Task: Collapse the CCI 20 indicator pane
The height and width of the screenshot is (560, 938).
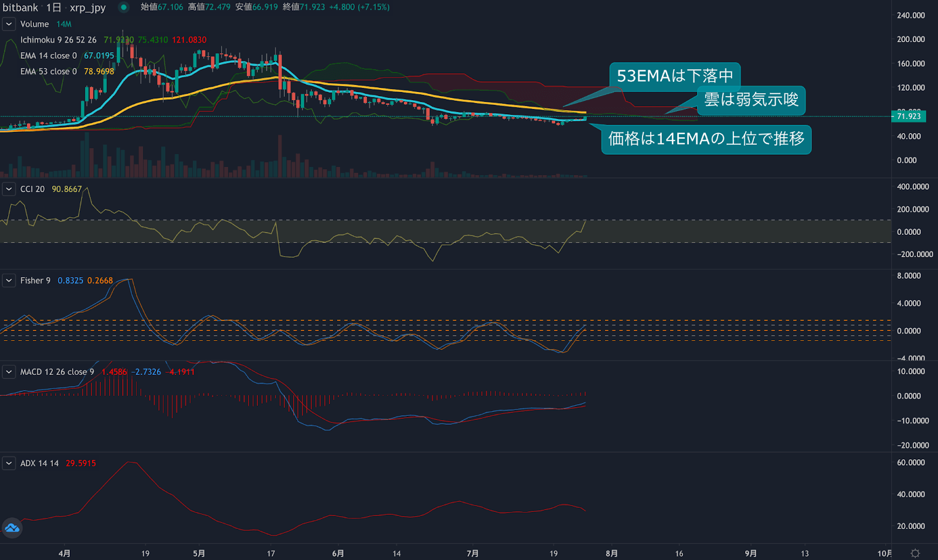Action: pyautogui.click(x=8, y=189)
